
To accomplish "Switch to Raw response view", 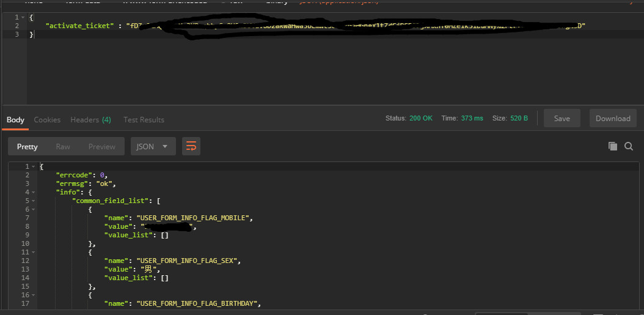I will [x=63, y=146].
